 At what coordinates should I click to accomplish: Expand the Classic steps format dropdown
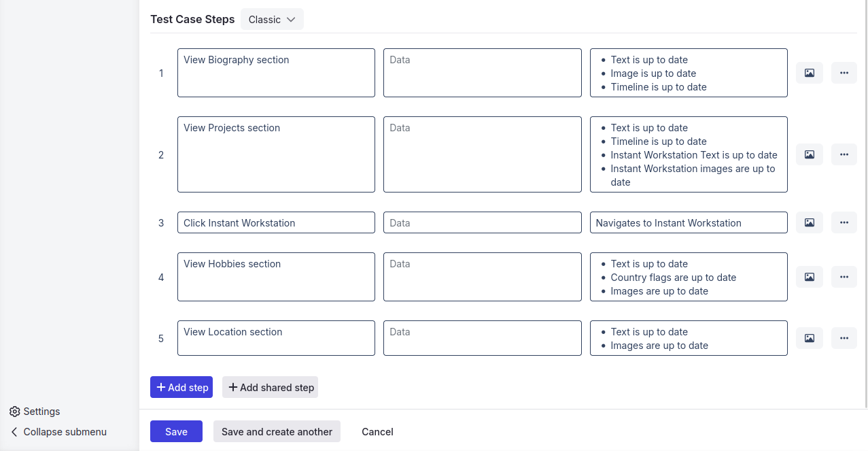[x=272, y=20]
